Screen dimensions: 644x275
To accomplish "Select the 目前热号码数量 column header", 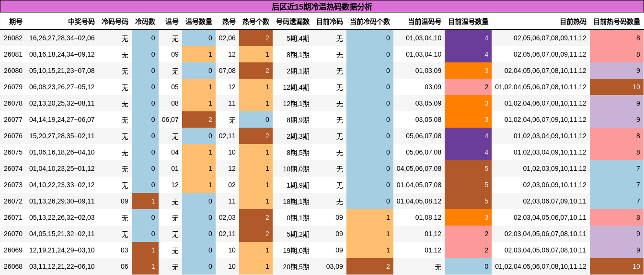I will point(617,22).
